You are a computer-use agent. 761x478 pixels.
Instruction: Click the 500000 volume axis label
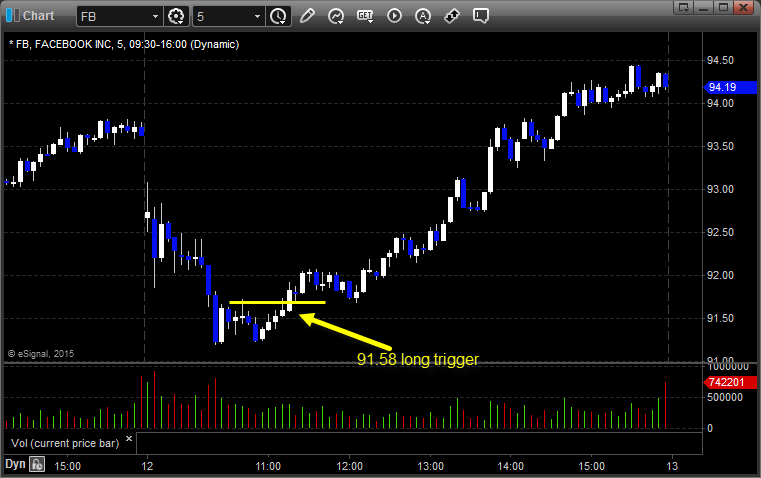(x=725, y=397)
